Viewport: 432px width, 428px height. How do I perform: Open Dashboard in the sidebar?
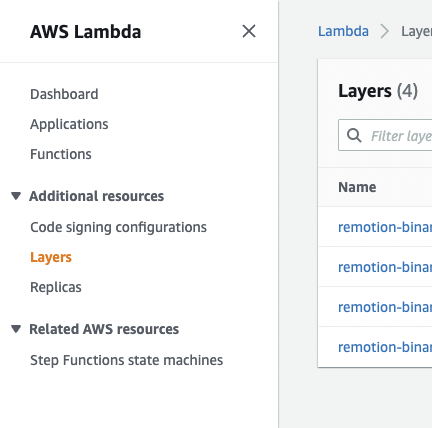[64, 94]
